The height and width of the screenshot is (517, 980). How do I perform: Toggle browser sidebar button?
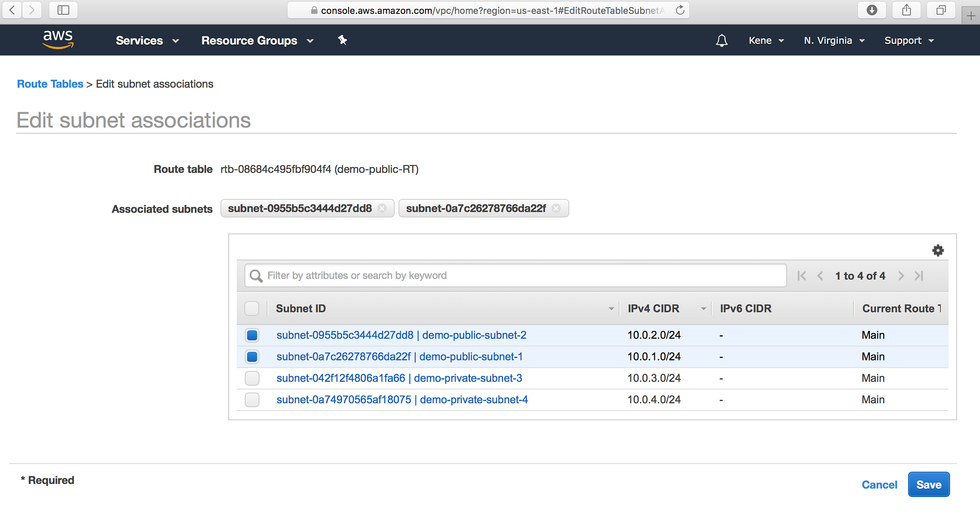click(x=63, y=10)
